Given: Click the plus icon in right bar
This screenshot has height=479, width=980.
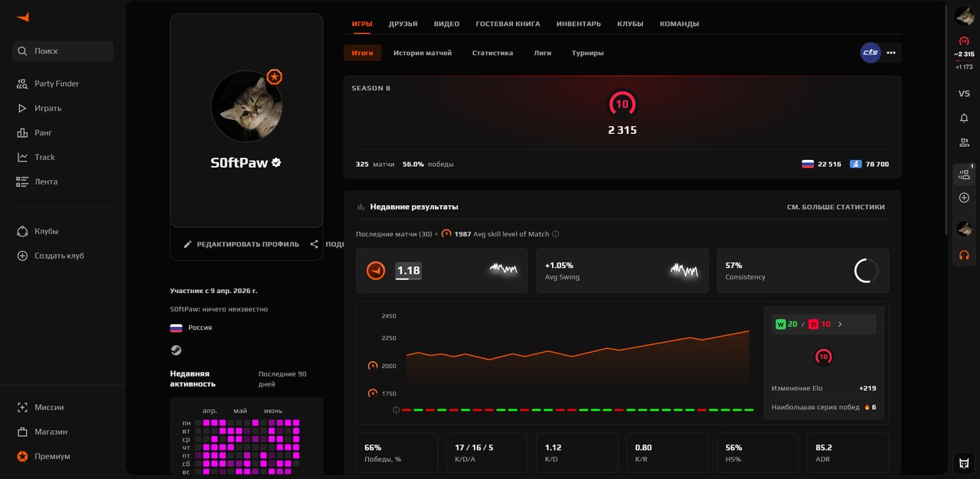Looking at the screenshot, I should (964, 197).
